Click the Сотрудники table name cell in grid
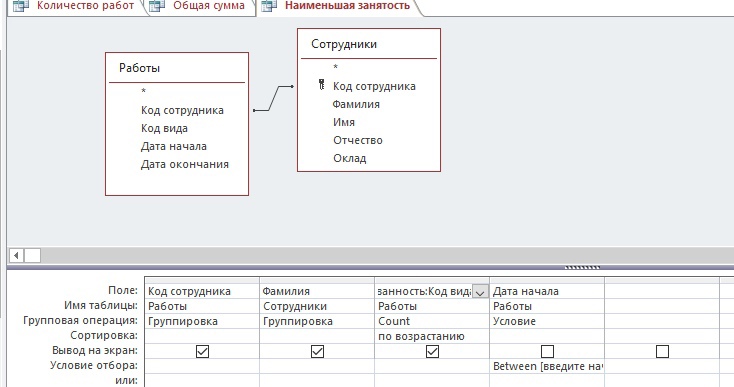This screenshot has height=387, width=734. pyautogui.click(x=317, y=306)
